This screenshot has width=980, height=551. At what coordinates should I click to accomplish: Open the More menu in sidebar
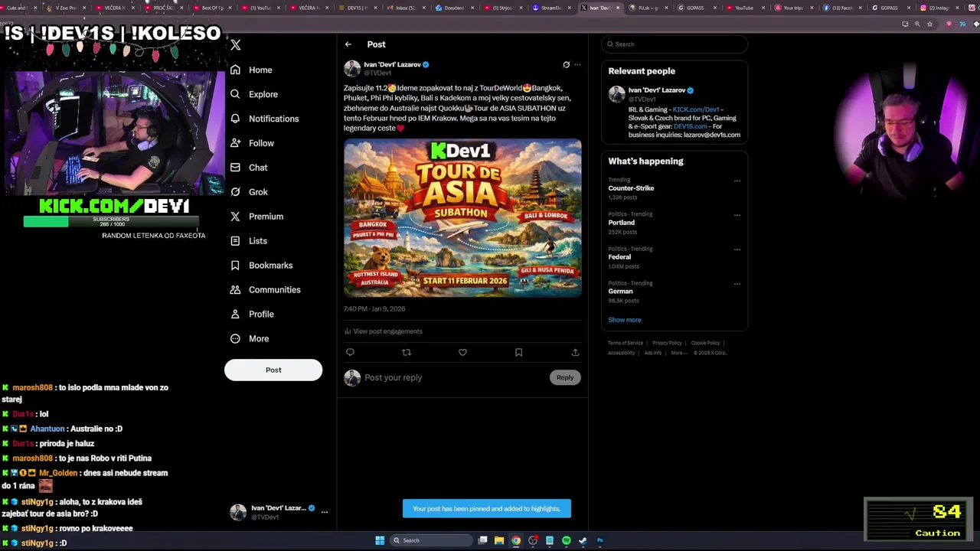[x=250, y=339]
